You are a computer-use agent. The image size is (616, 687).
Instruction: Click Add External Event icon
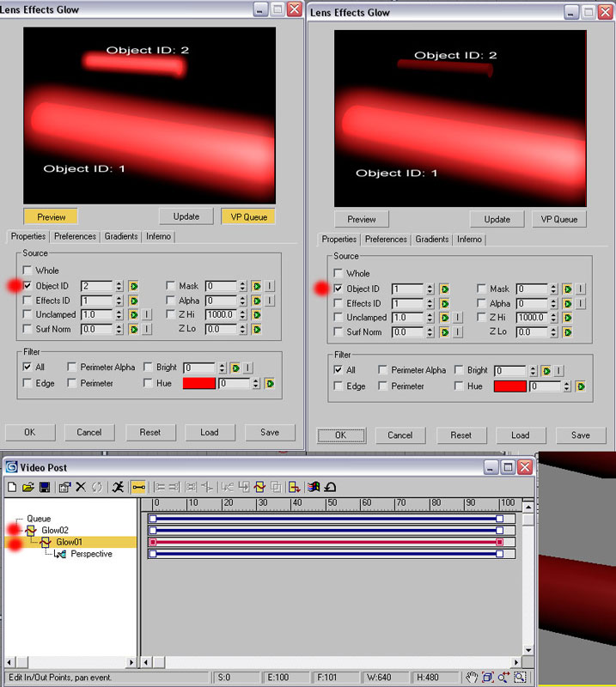pyautogui.click(x=314, y=487)
